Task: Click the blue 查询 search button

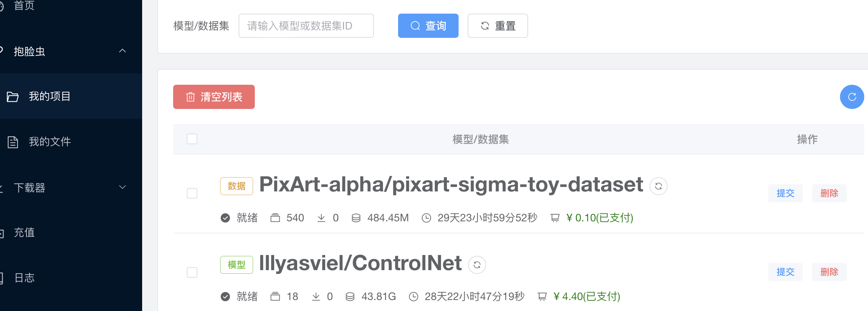Action: [x=428, y=26]
